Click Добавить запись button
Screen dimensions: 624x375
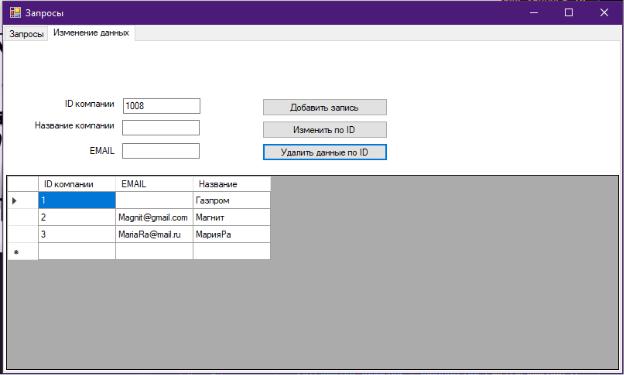pyautogui.click(x=325, y=107)
